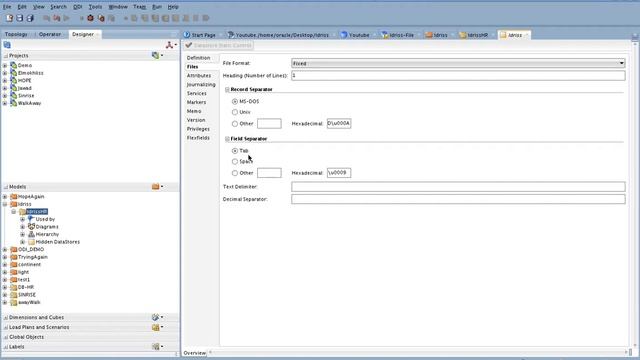The height and width of the screenshot is (360, 640).
Task: Select Other field separator option
Action: (235, 173)
